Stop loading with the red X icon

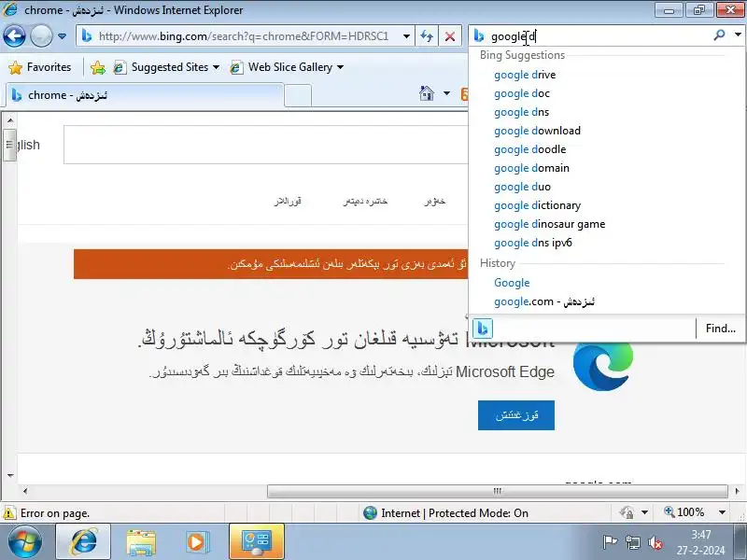(450, 36)
